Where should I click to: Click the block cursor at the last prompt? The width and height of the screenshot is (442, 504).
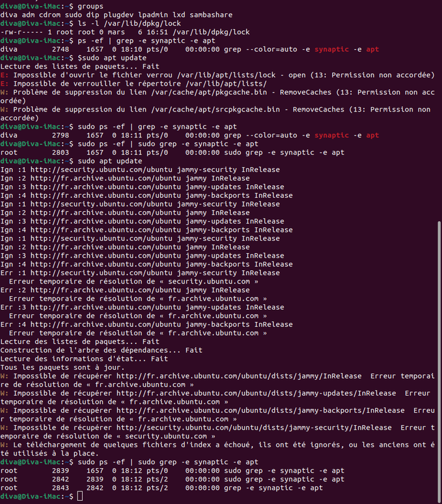pos(80,496)
